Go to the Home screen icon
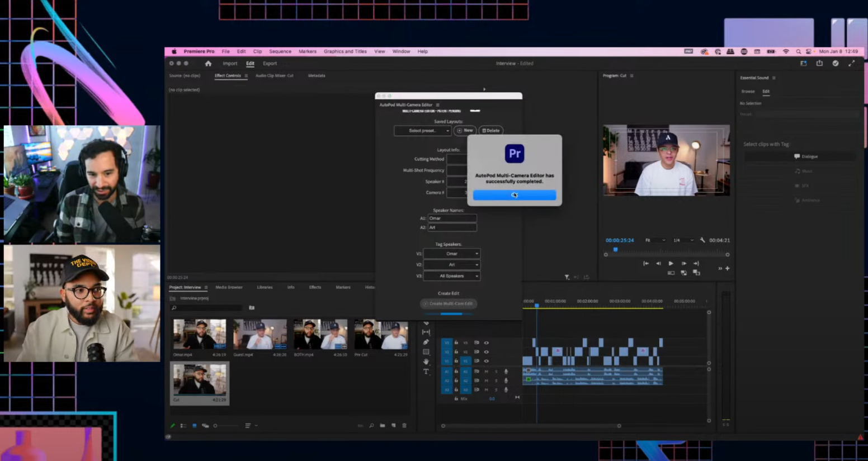Image resolution: width=868 pixels, height=461 pixels. [x=208, y=64]
